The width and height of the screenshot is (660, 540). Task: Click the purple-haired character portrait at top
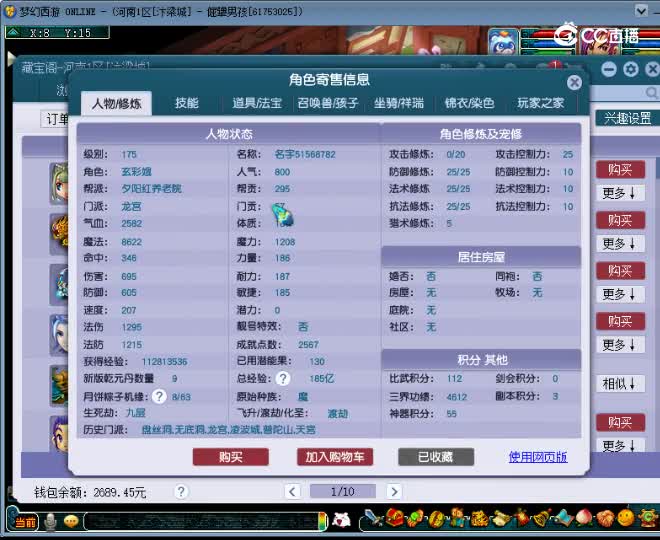pyautogui.click(x=600, y=41)
